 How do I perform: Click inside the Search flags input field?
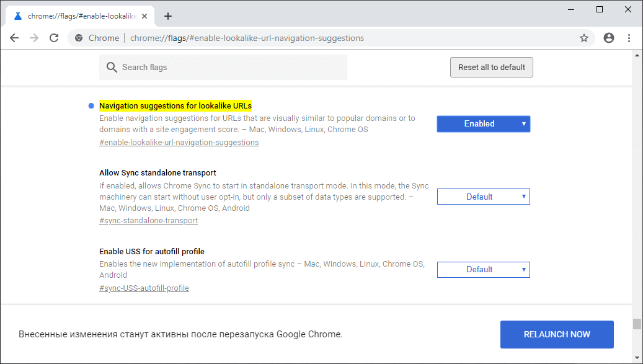(223, 67)
